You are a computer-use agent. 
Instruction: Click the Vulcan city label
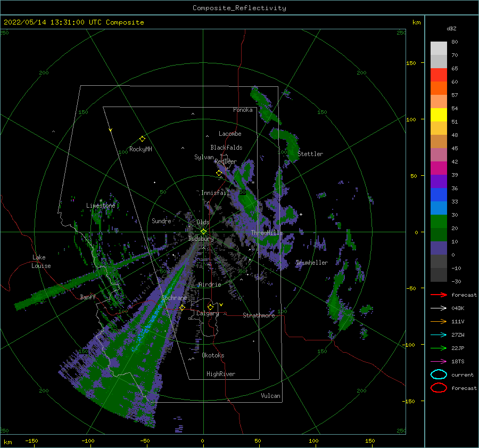tap(271, 396)
